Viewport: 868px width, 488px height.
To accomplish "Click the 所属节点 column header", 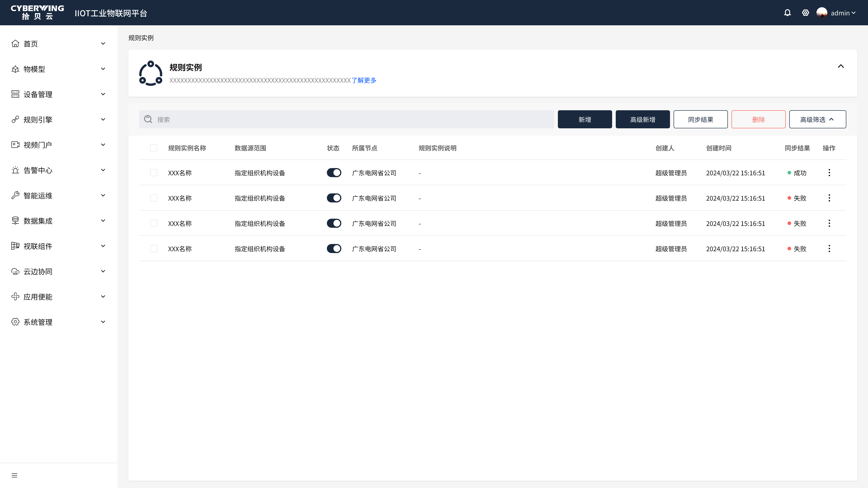I will point(365,148).
